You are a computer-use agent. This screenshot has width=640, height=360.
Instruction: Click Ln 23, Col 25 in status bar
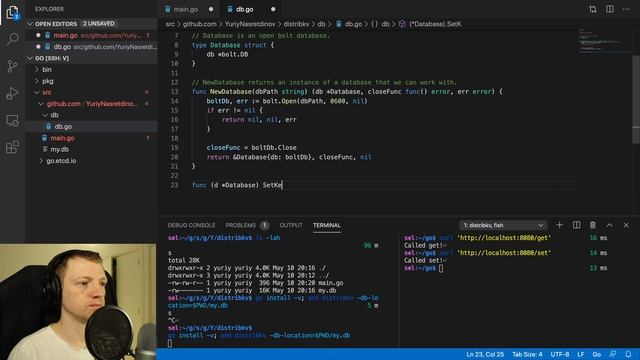(x=485, y=354)
